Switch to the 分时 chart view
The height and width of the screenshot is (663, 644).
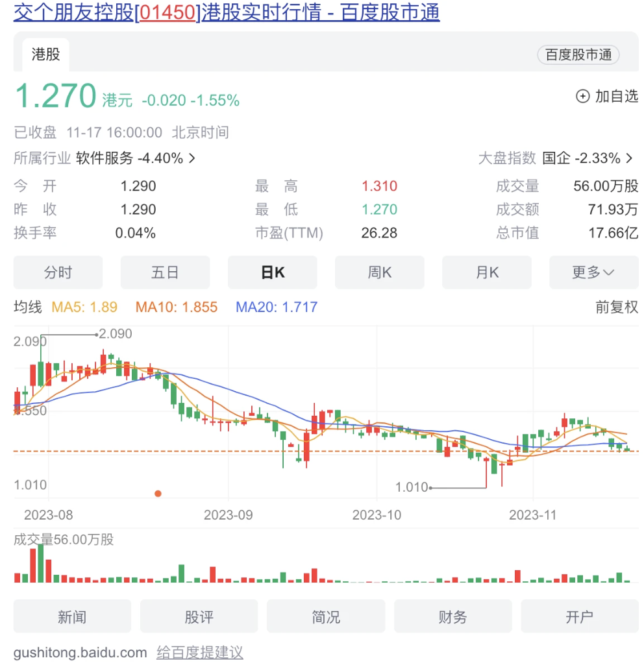click(58, 272)
